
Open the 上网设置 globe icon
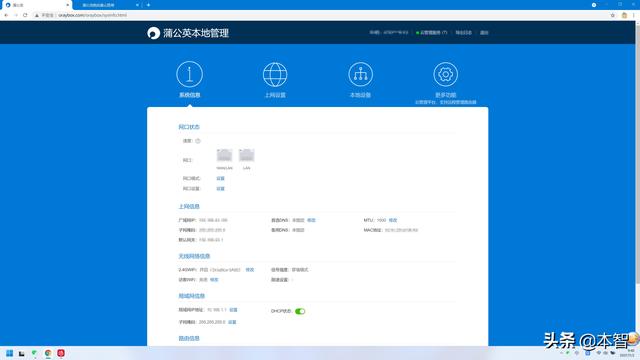[275, 74]
